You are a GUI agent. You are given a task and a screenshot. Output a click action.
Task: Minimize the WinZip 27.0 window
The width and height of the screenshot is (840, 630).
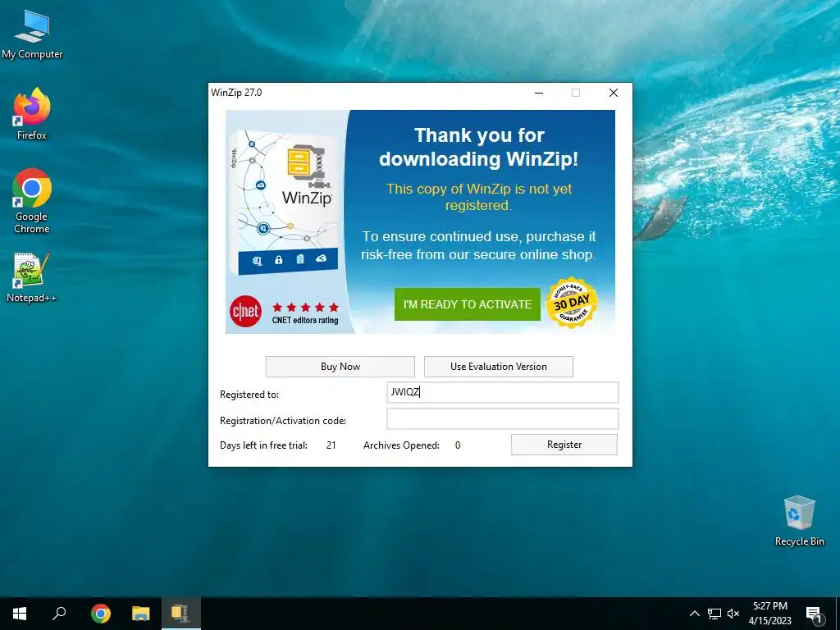(539, 93)
